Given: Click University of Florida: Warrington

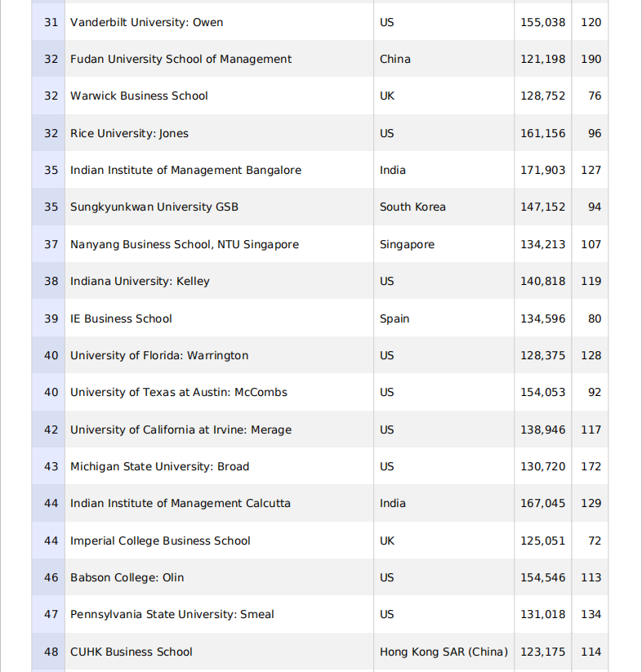Looking at the screenshot, I should [159, 355].
